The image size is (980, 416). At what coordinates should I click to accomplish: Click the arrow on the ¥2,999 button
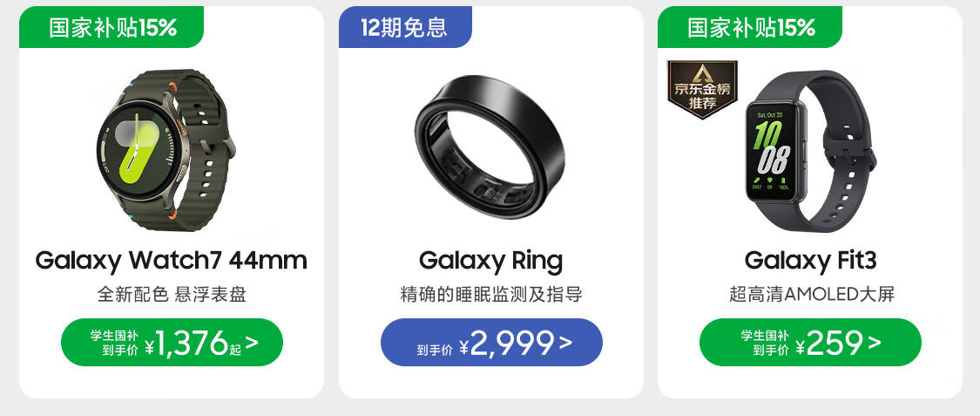[565, 342]
